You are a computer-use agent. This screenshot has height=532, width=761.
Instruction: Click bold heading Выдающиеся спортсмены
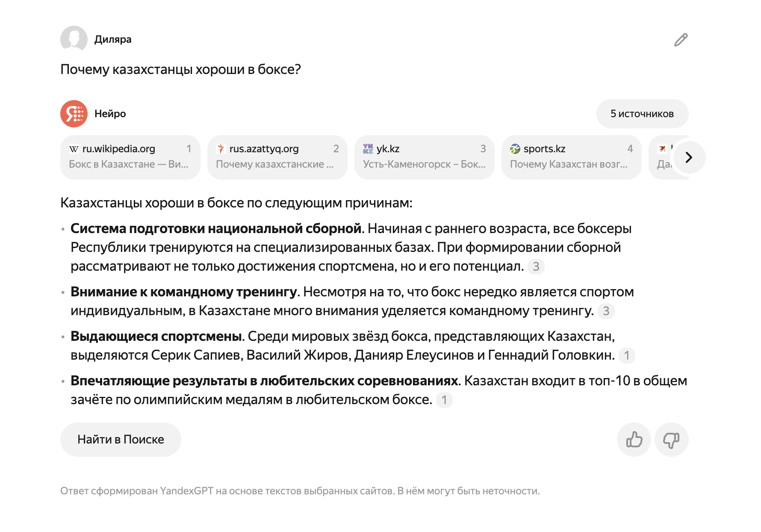coord(156,337)
